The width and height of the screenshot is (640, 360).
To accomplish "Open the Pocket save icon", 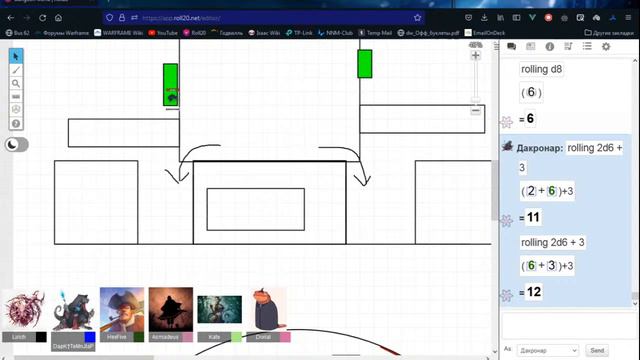I will (468, 18).
